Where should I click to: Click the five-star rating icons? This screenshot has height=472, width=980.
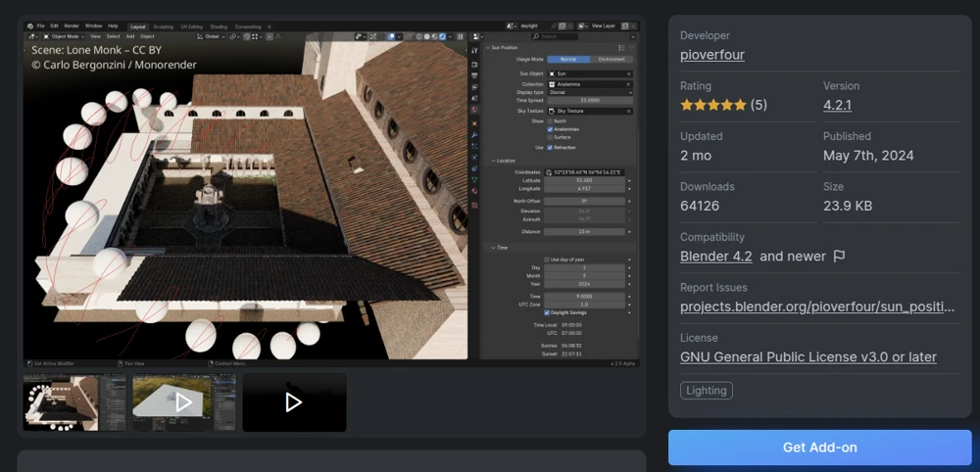pyautogui.click(x=713, y=105)
